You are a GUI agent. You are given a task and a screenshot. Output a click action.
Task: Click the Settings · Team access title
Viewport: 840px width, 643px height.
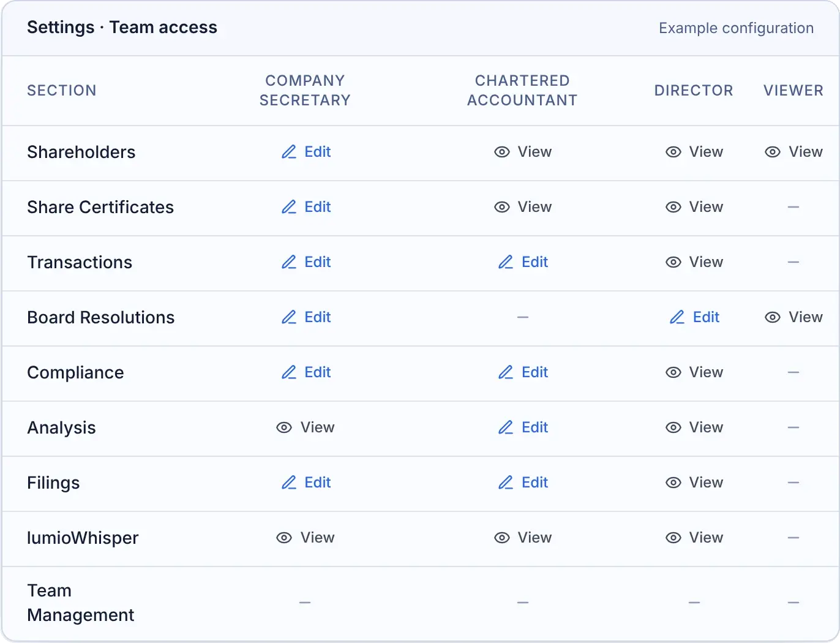[x=122, y=28]
